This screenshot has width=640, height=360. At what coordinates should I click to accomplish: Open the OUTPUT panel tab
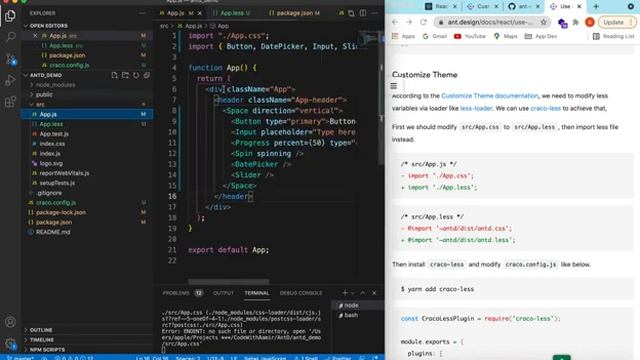click(223, 293)
